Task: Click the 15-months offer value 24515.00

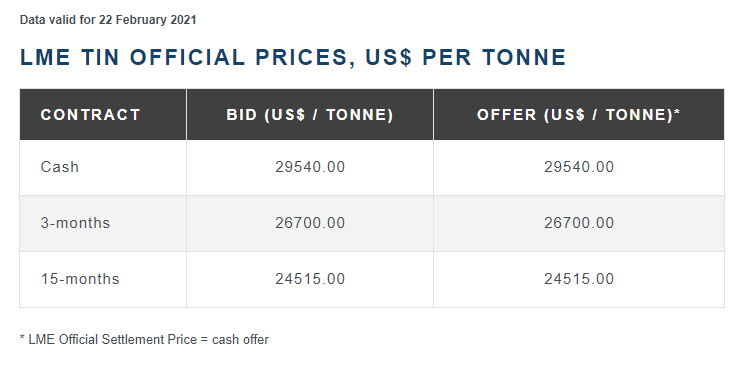Action: coord(579,279)
